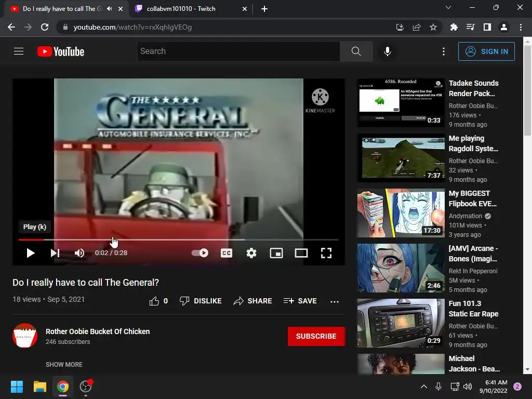The height and width of the screenshot is (399, 532).
Task: Open OBS Studio from taskbar
Action: 86,387
